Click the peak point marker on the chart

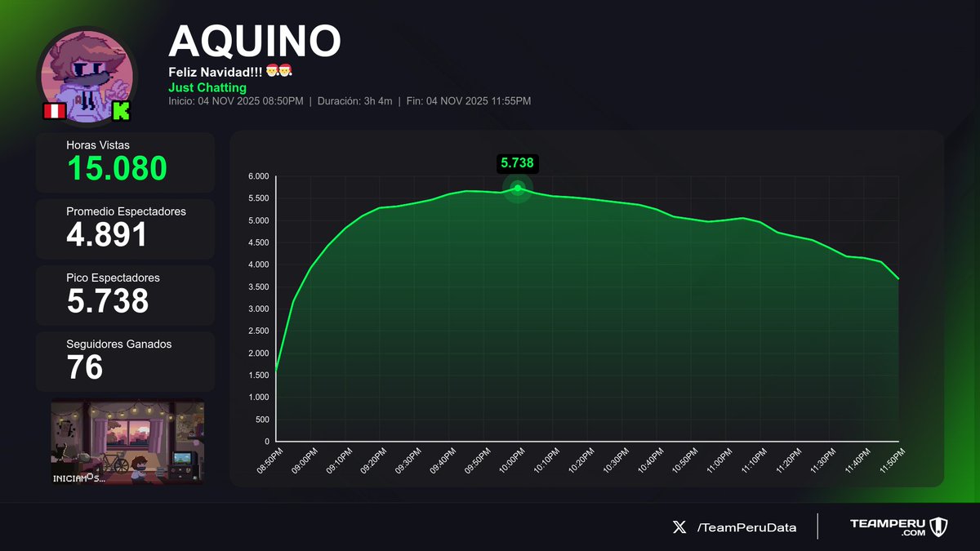point(518,188)
